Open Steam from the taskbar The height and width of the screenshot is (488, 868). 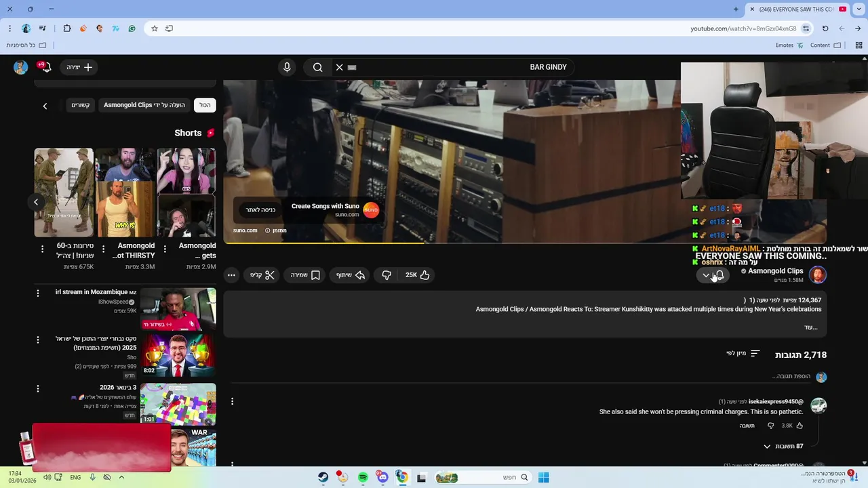pos(323,477)
